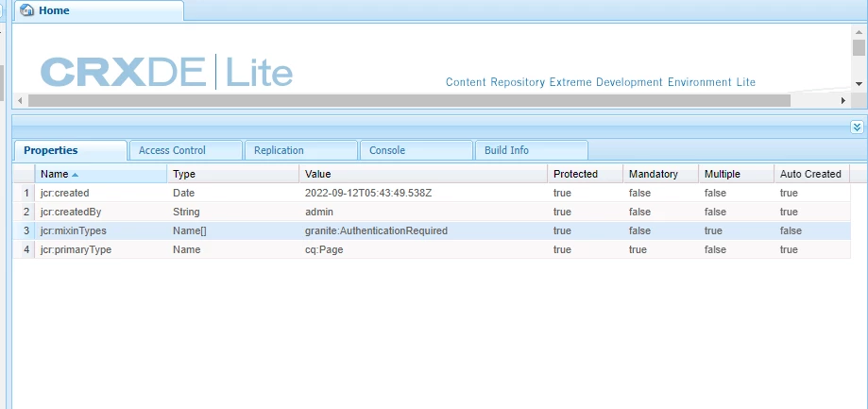868x409 pixels.
Task: Sort by the Protected column header
Action: (x=586, y=174)
